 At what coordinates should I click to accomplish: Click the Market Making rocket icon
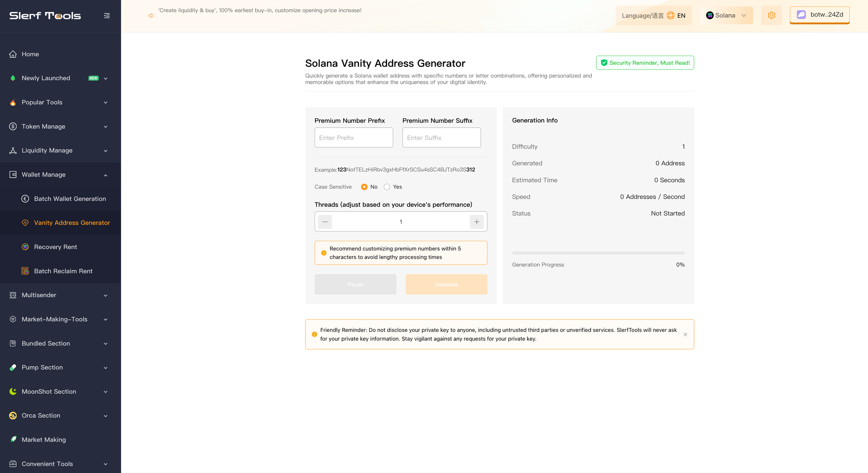click(x=13, y=440)
